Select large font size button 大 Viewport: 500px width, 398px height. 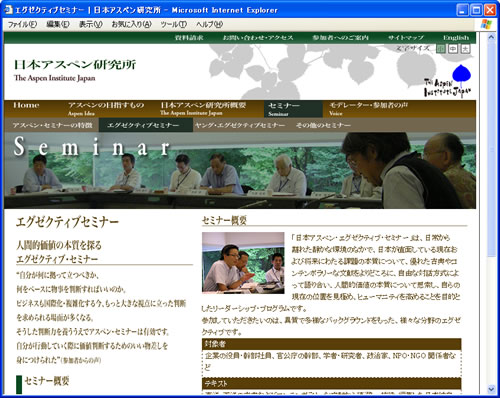(465, 49)
